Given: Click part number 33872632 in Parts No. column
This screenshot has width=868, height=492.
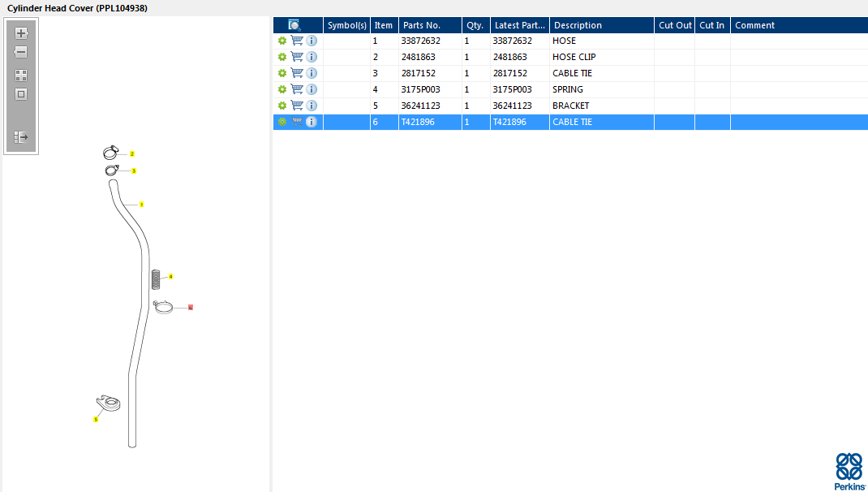Looking at the screenshot, I should coord(421,41).
